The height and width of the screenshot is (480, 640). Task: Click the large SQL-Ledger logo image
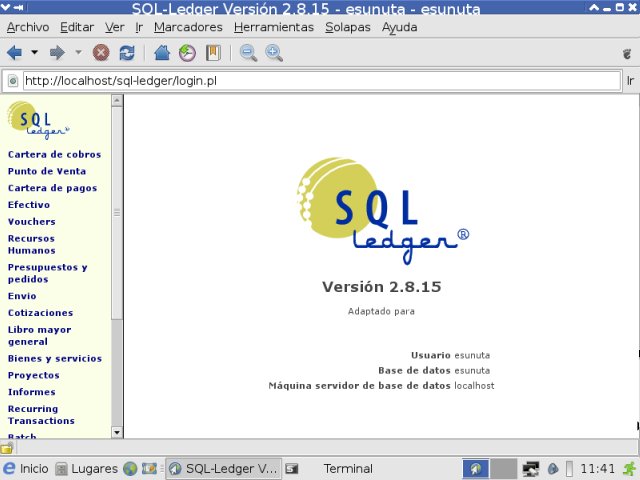click(x=382, y=210)
